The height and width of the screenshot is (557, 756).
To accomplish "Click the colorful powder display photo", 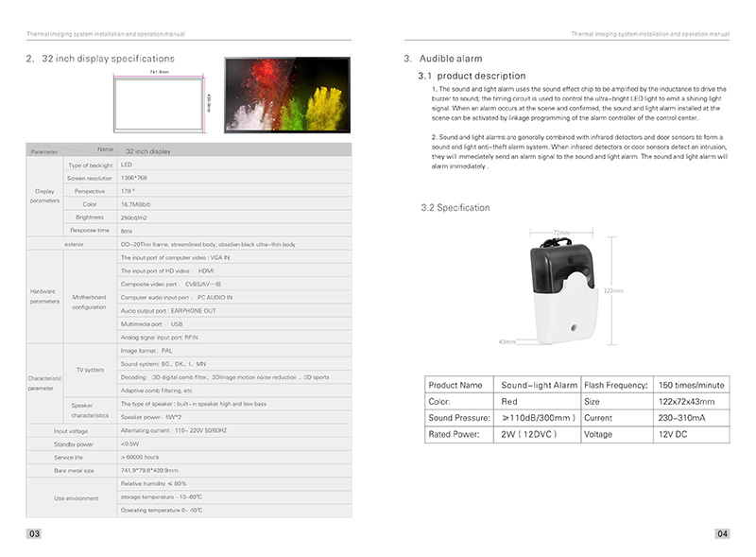I will [287, 96].
